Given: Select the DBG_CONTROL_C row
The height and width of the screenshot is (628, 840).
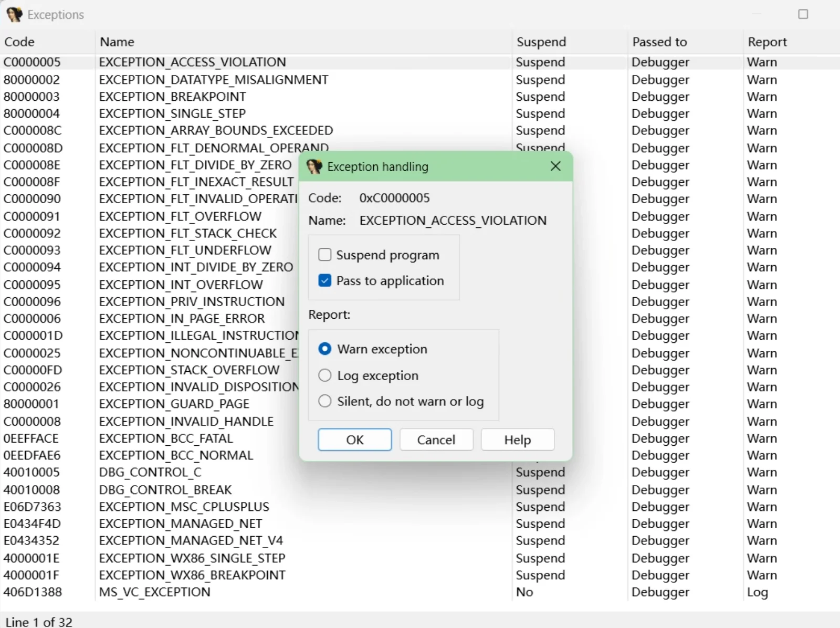Looking at the screenshot, I should 420,472.
